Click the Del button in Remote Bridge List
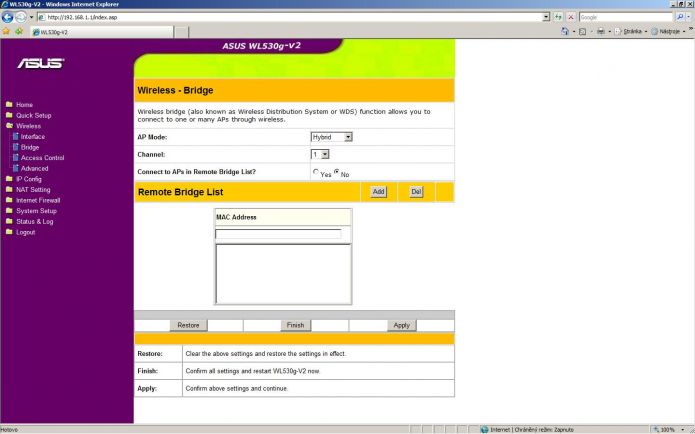 click(x=416, y=192)
